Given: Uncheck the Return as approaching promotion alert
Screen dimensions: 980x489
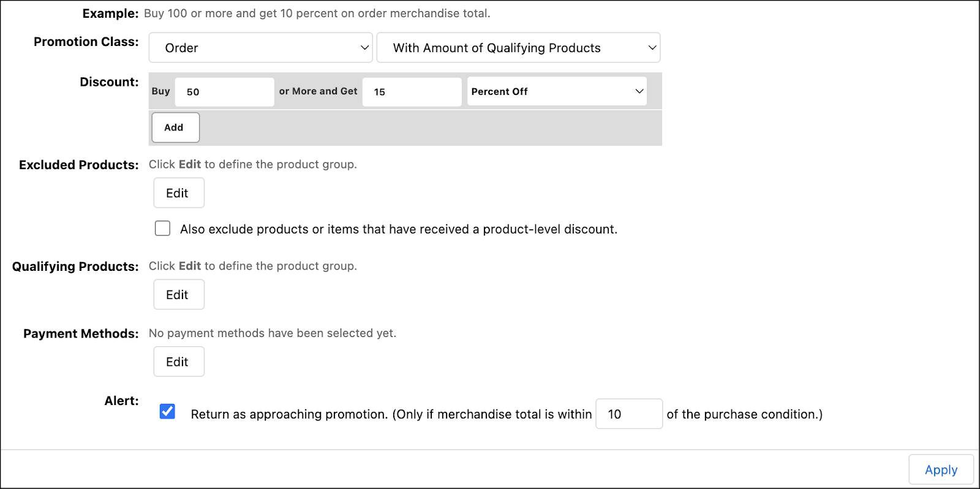Looking at the screenshot, I should pos(167,413).
